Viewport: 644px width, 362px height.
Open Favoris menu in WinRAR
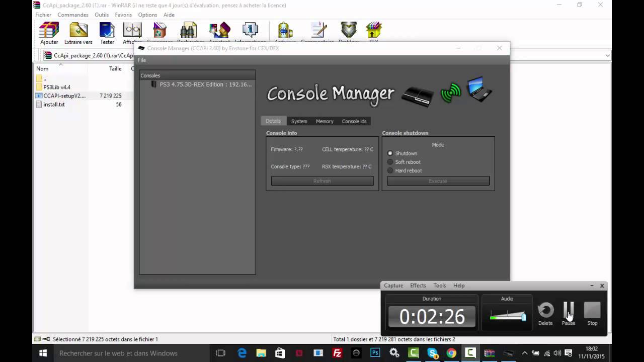pyautogui.click(x=123, y=15)
